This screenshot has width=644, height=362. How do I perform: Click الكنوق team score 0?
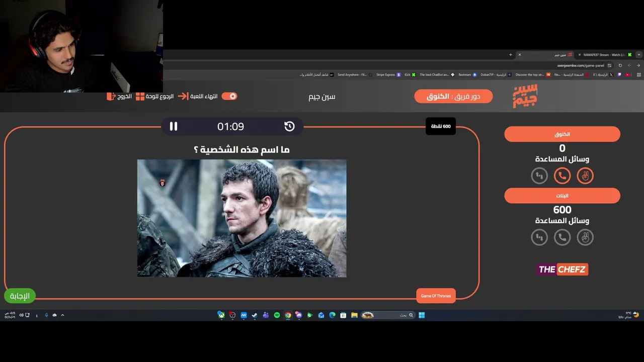(x=562, y=148)
